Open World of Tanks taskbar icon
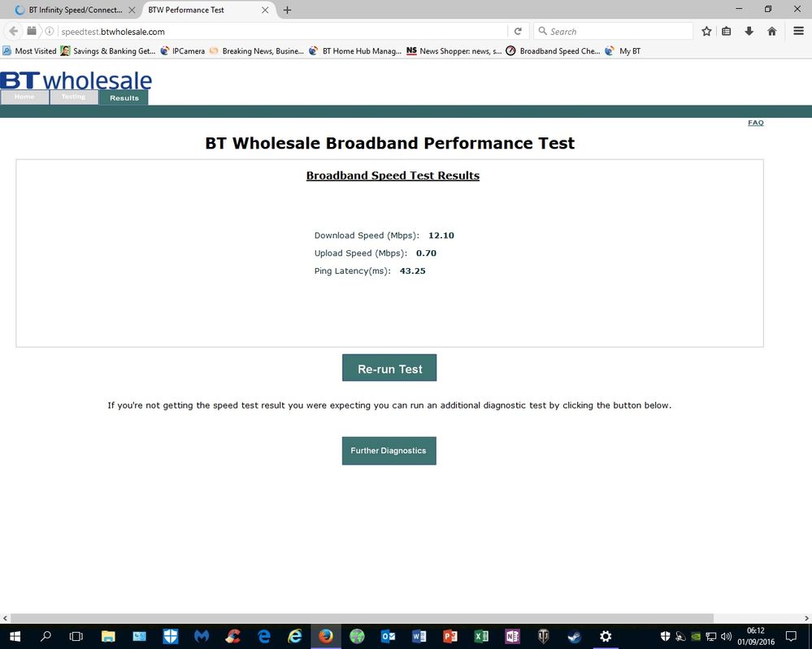Screen dimensions: 812x649 tap(543, 636)
